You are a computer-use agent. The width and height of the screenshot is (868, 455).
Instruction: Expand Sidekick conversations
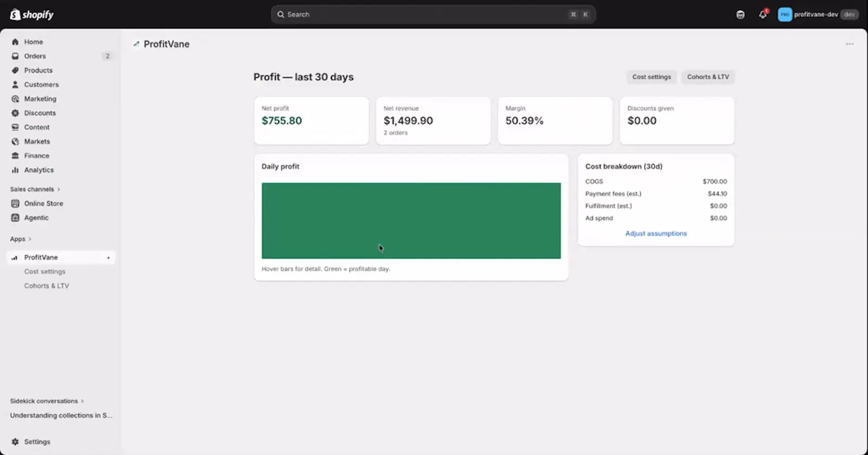pyautogui.click(x=47, y=401)
